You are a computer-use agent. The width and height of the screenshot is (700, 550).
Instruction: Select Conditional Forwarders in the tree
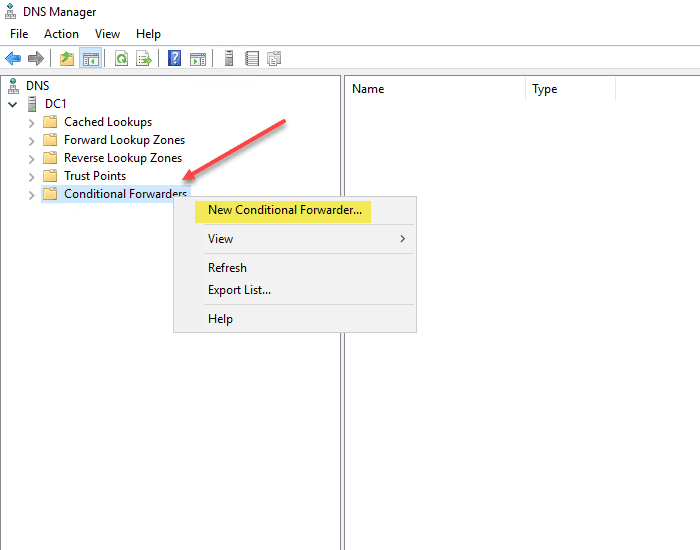pyautogui.click(x=125, y=194)
